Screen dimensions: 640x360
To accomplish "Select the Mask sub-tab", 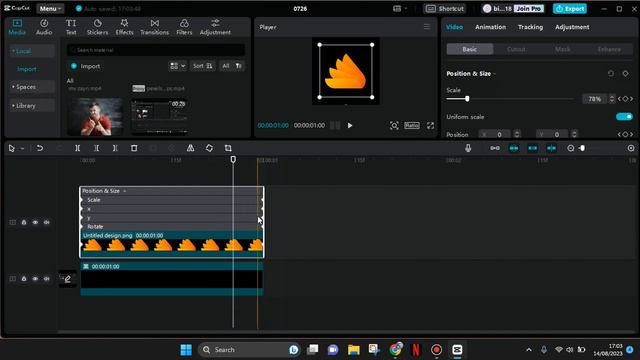I will [562, 49].
